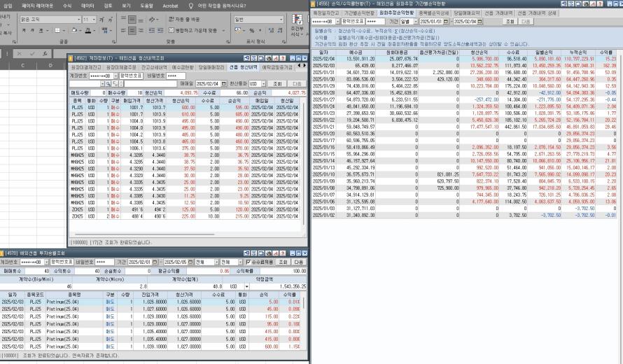Open 기간 일별 dropdown in 4556 window

pyautogui.click(x=416, y=22)
